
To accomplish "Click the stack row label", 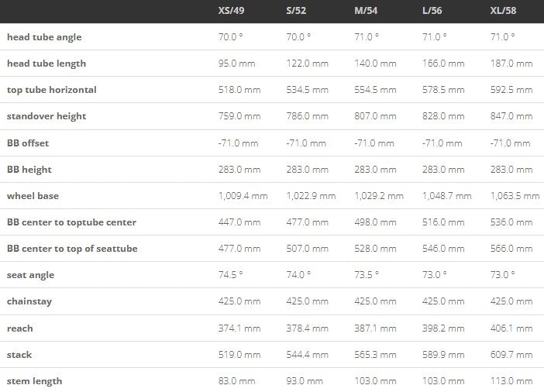I will point(19,355).
